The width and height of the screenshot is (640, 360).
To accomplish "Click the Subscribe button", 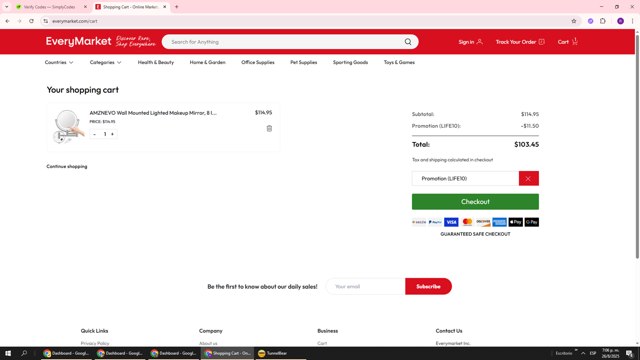I will 428,287.
